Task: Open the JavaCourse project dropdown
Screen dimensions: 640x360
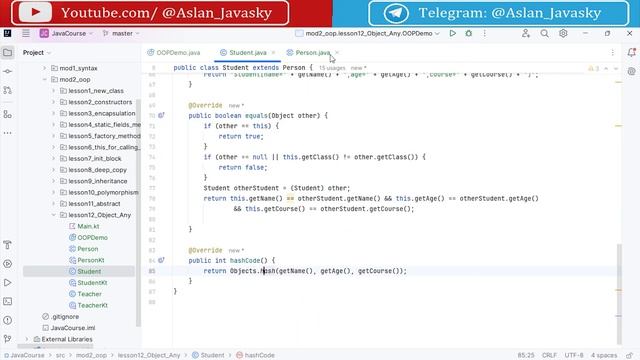Action: coord(67,33)
